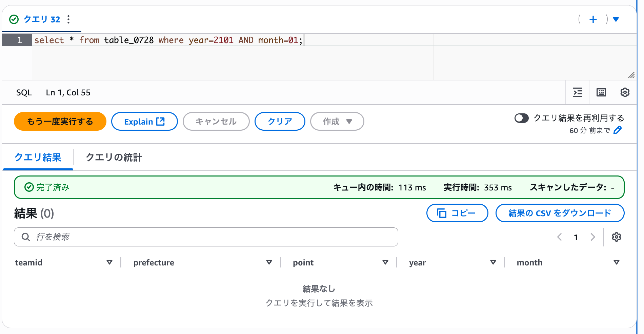This screenshot has width=644, height=334.
Task: Click the format query indent icon
Action: click(578, 92)
